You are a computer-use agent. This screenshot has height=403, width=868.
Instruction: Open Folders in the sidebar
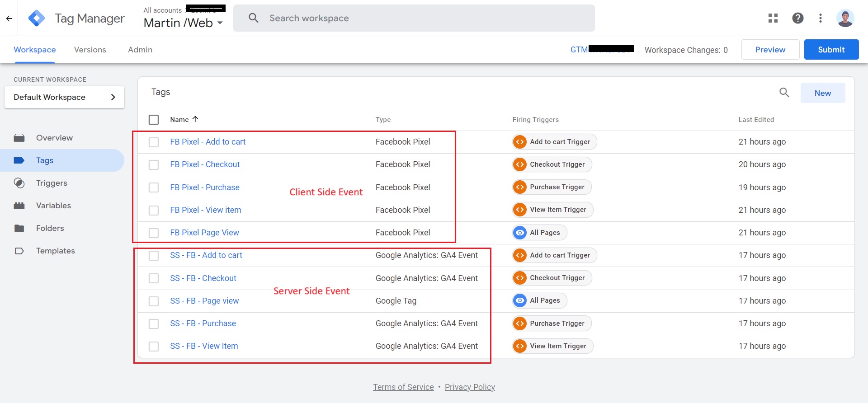(50, 228)
